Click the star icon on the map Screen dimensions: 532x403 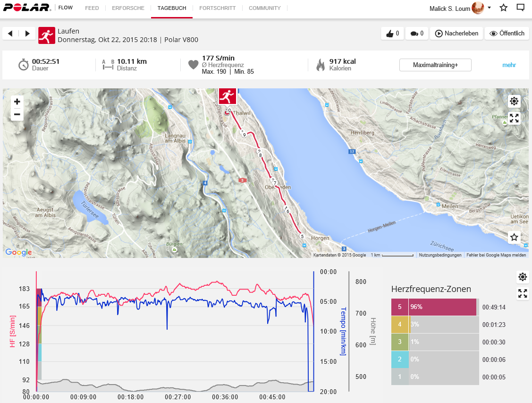tap(514, 237)
